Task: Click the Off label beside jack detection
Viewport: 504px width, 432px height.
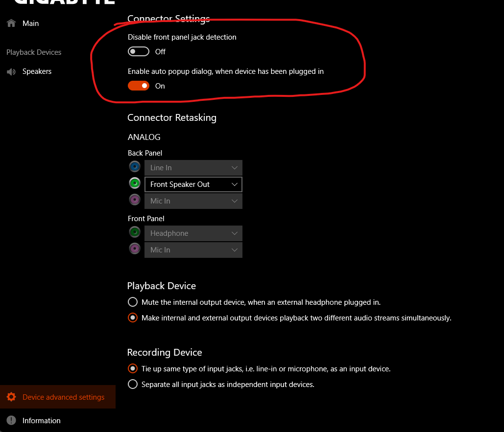Action: pos(160,52)
